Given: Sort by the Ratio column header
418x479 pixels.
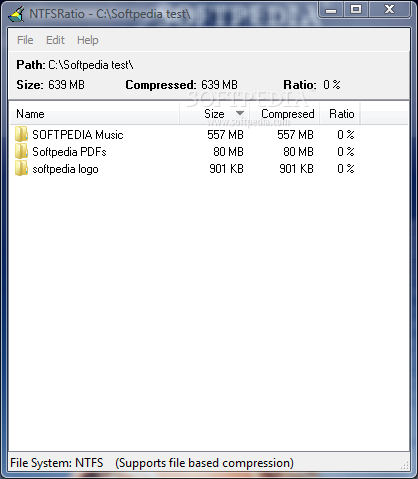Looking at the screenshot, I should 340,114.
